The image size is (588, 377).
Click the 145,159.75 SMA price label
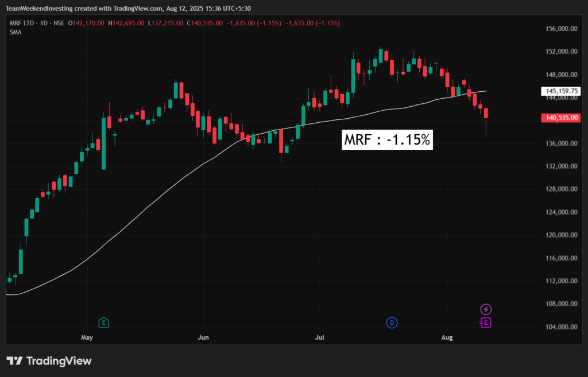pyautogui.click(x=561, y=91)
